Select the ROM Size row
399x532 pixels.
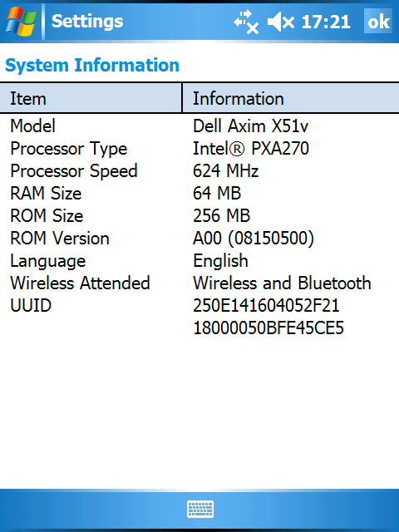[199, 215]
